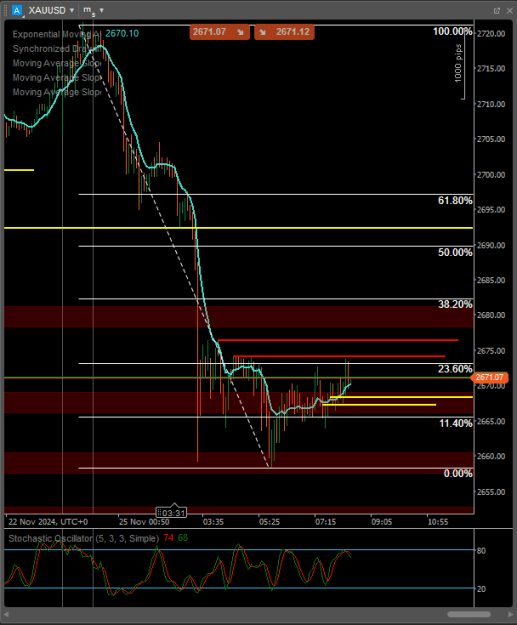Click the 2655.00 price axis label
Screen dimensions: 517x625
click(x=491, y=492)
